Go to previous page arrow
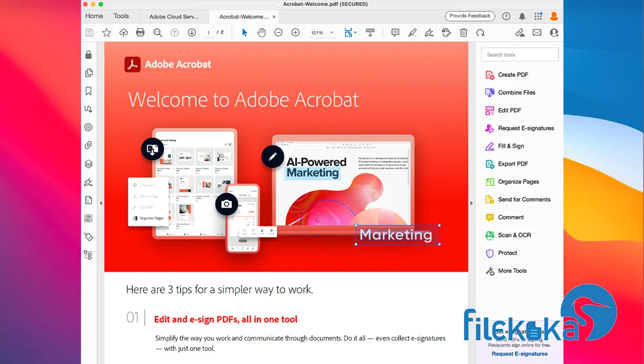This screenshot has height=364, width=644. [x=175, y=33]
